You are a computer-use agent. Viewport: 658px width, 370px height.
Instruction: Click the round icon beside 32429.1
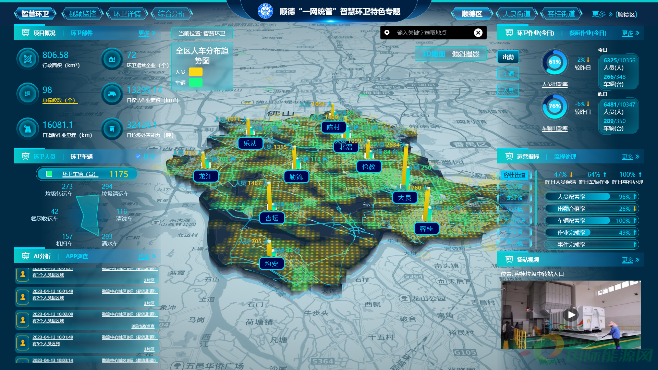pos(112,129)
